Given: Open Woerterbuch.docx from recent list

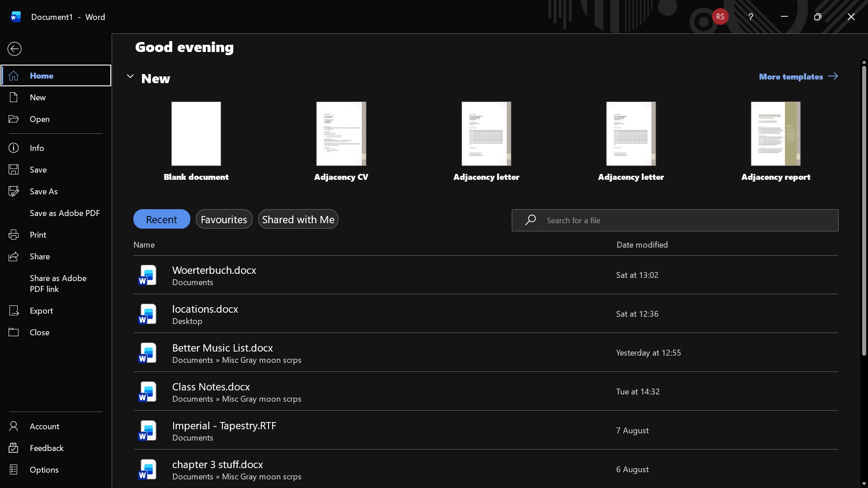Looking at the screenshot, I should pos(486,275).
